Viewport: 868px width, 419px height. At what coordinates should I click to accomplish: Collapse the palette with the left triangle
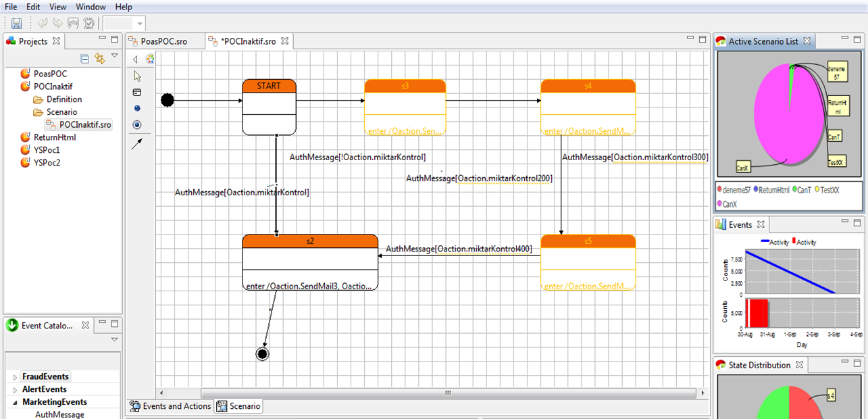(135, 59)
